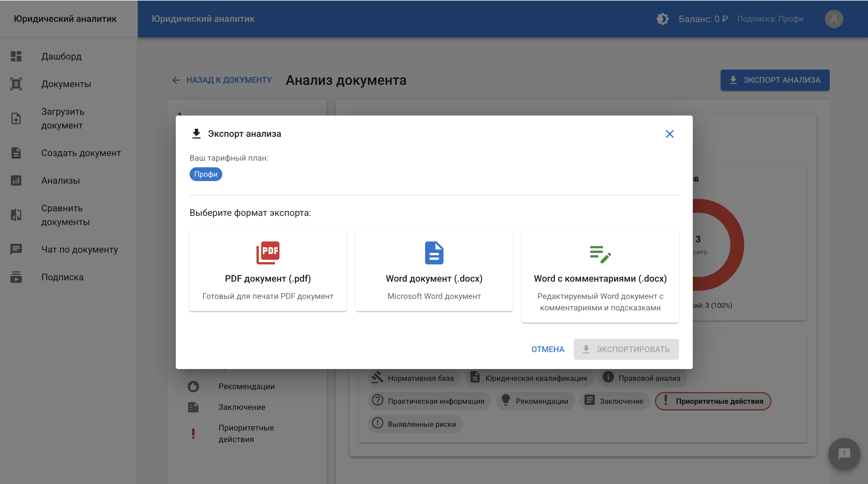Click the Export (ЭКСПОРТИРОВАТЬ) button

click(626, 349)
